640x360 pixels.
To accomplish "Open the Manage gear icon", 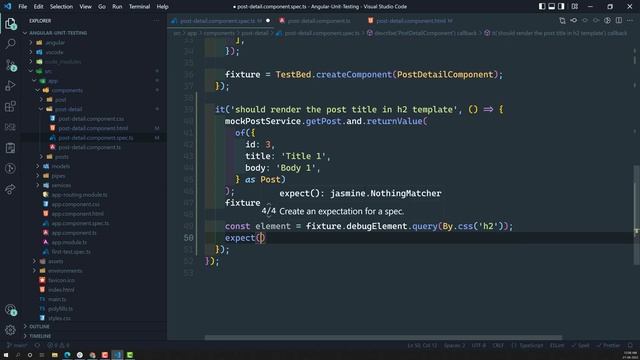I will click(x=11, y=330).
